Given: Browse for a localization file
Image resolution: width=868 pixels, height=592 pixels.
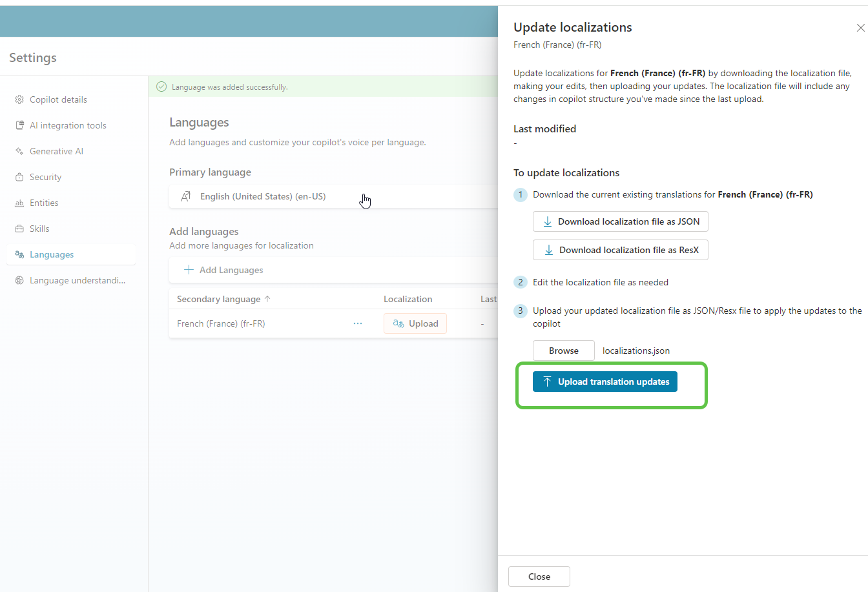Looking at the screenshot, I should [x=563, y=351].
